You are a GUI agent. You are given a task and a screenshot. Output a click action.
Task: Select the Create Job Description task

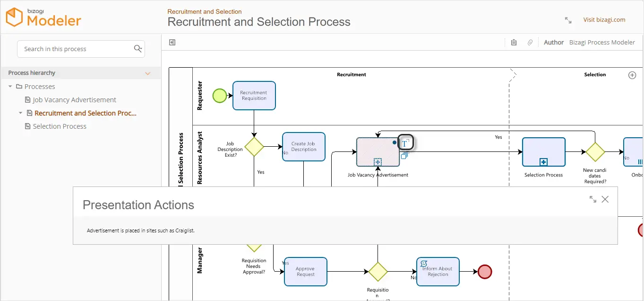pos(304,147)
